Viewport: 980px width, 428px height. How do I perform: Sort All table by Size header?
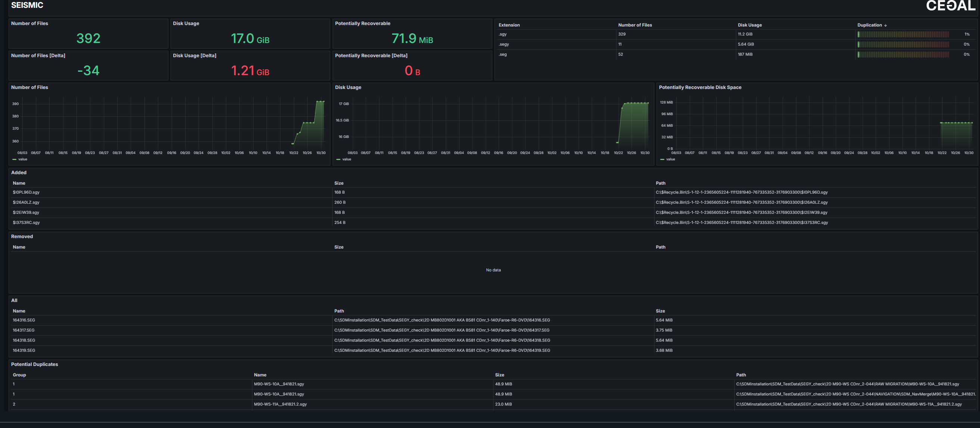click(660, 311)
